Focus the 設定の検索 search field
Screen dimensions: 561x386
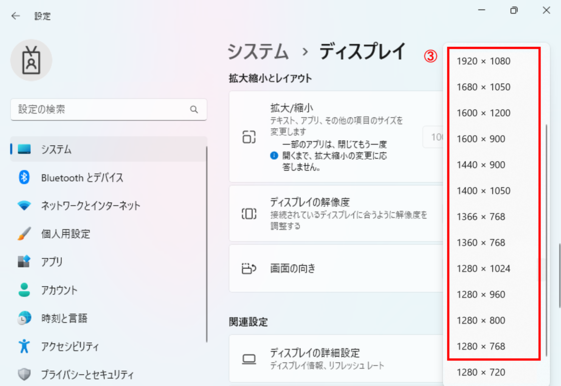[x=108, y=109]
